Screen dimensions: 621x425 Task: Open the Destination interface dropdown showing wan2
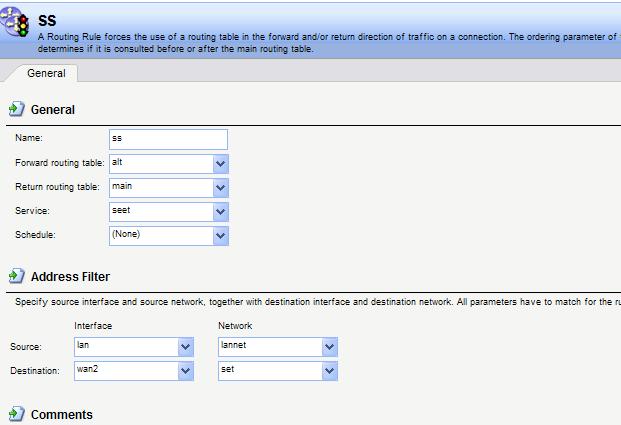click(185, 371)
